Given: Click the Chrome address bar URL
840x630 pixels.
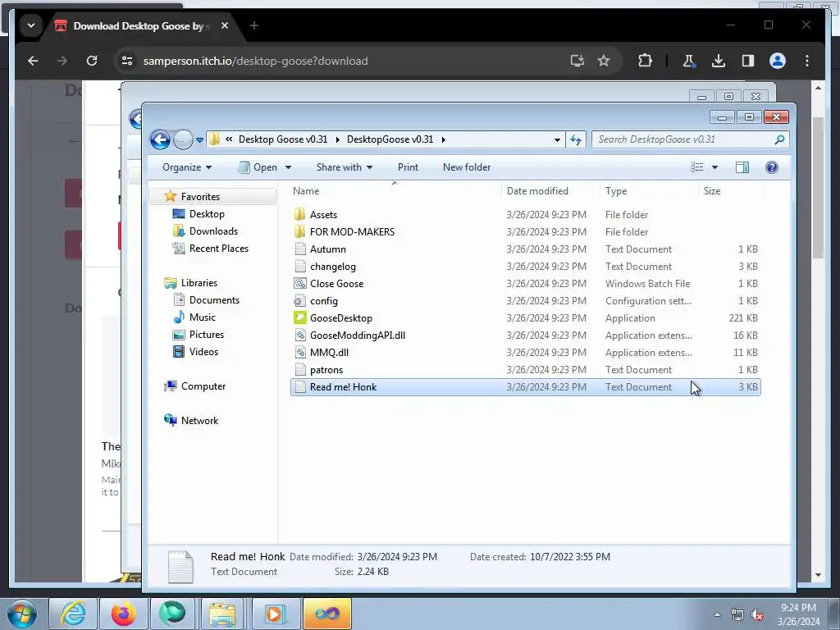Looking at the screenshot, I should pos(255,61).
